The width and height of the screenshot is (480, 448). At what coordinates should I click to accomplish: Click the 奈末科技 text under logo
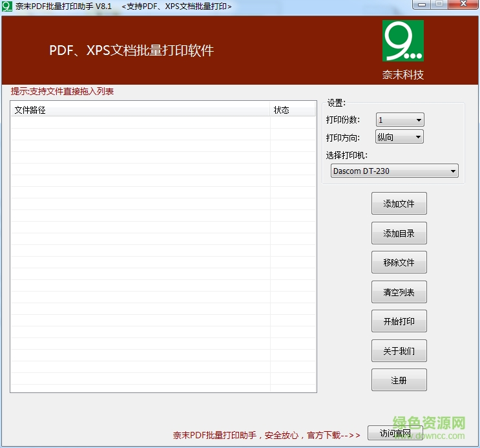(x=403, y=75)
